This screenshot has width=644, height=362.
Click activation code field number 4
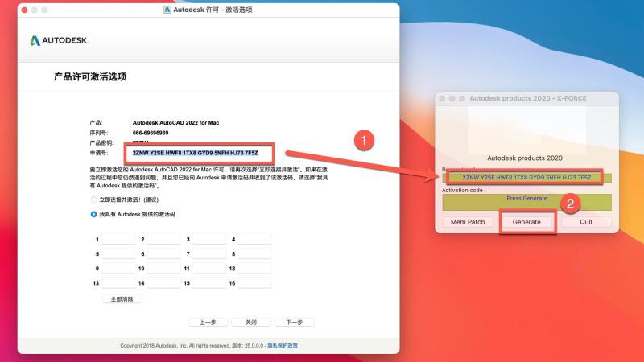(254, 239)
